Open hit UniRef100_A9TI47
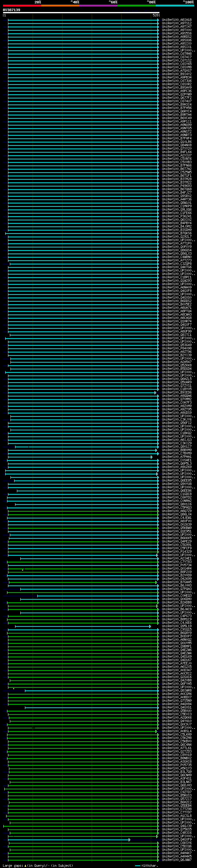Screen dimensions: 197x868 [x=177, y=26]
